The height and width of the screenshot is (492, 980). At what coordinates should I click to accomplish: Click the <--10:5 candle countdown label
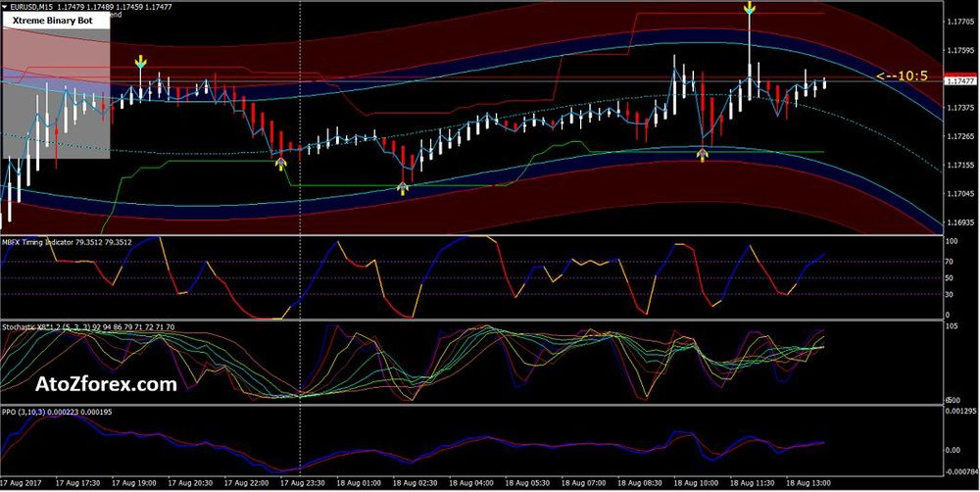pos(901,75)
